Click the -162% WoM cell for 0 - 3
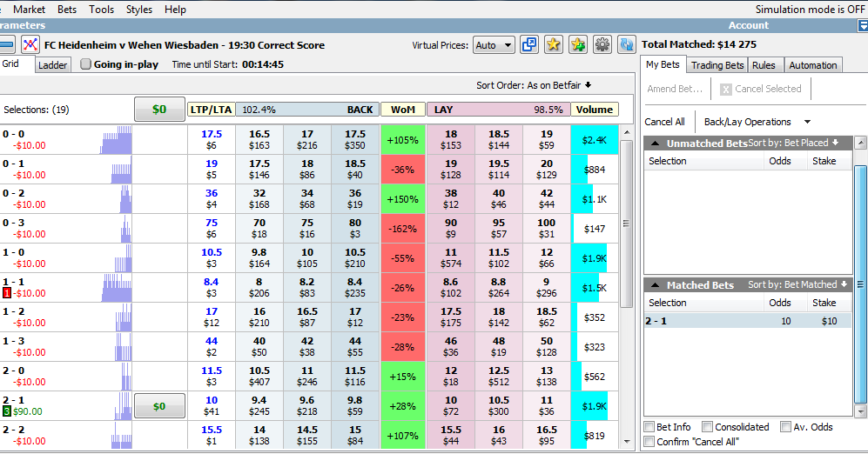The width and height of the screenshot is (868, 454). pos(402,229)
